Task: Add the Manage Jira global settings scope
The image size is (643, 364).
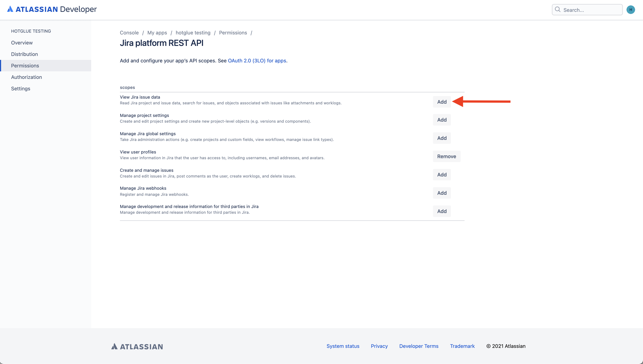Action: pos(442,138)
